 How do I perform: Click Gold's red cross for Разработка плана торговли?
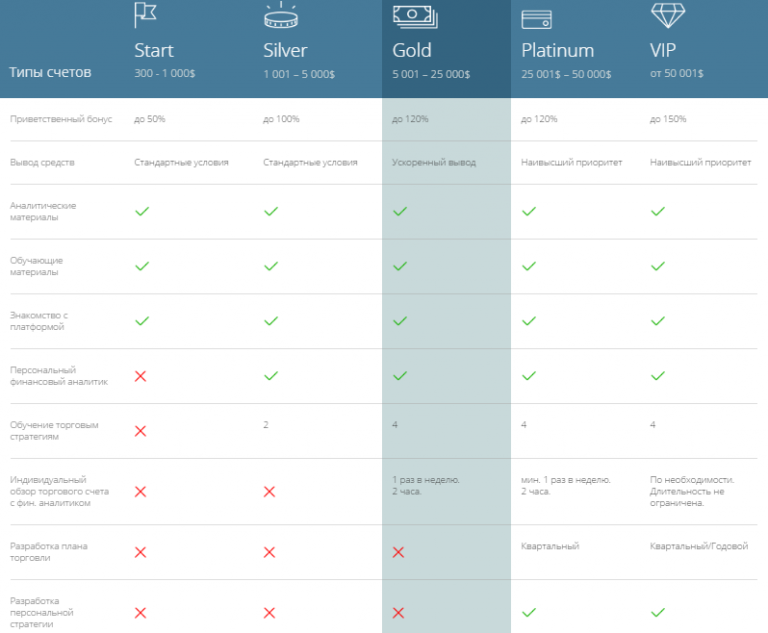(x=398, y=553)
